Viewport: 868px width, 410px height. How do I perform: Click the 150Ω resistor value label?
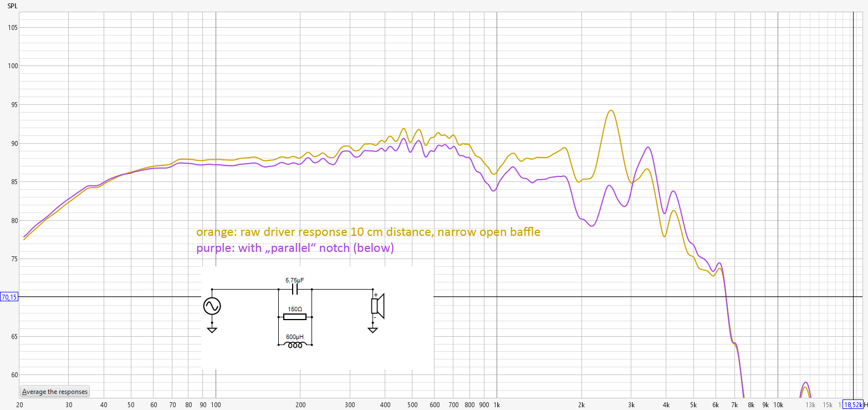point(294,308)
